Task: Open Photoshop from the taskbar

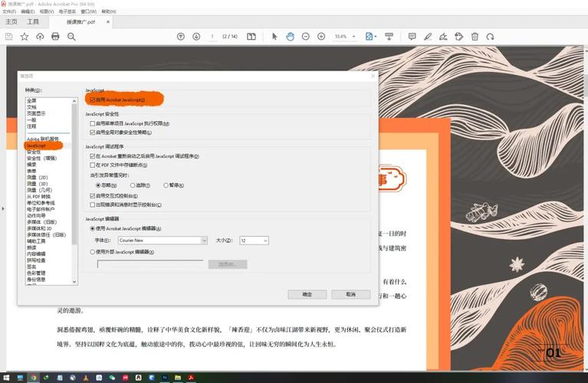Action: click(x=165, y=378)
